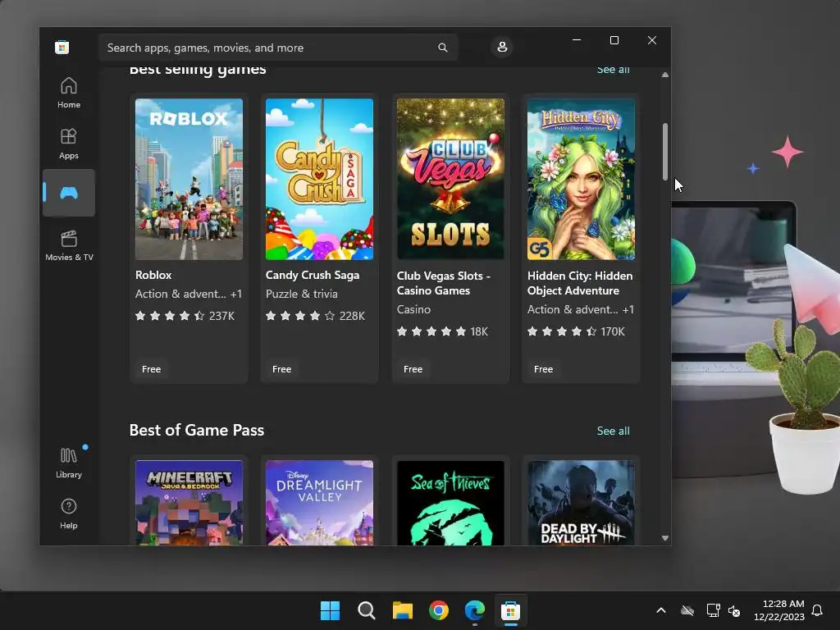Open the Apps section in the sidebar
The width and height of the screenshot is (840, 630).
(x=69, y=144)
